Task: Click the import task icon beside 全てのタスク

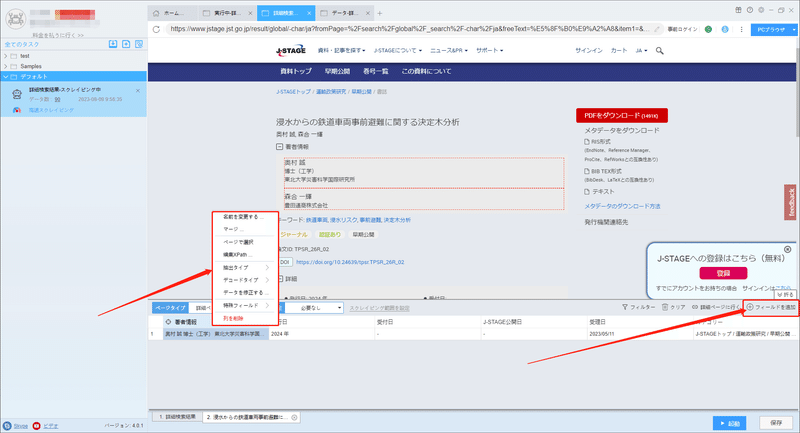Action: [113, 44]
